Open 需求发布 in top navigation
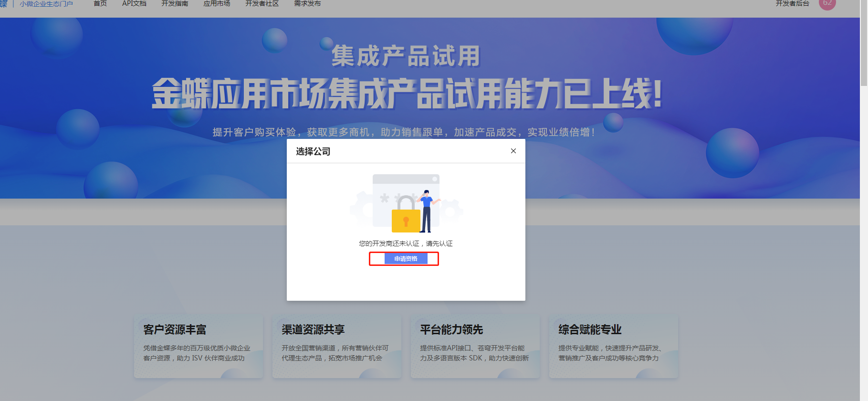 tap(307, 4)
